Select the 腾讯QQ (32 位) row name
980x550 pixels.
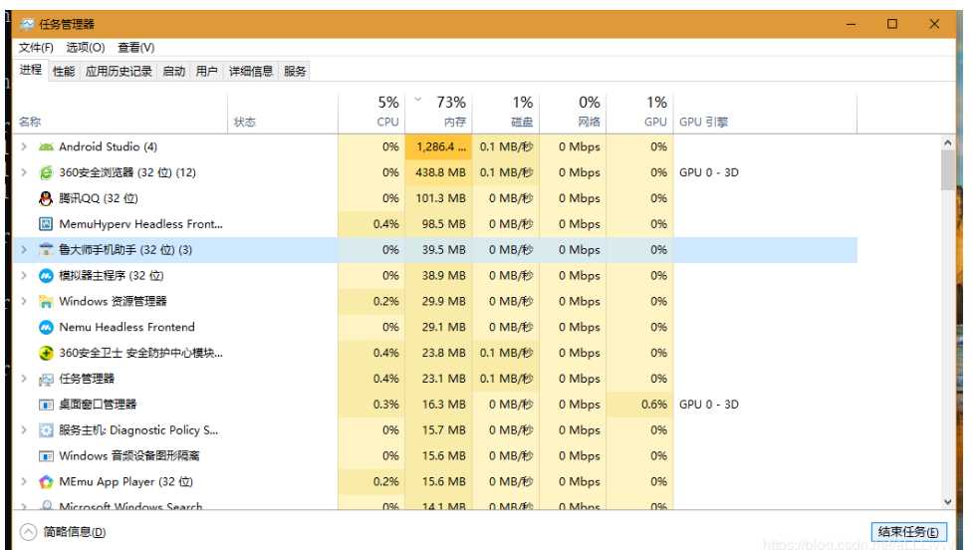pos(99,198)
